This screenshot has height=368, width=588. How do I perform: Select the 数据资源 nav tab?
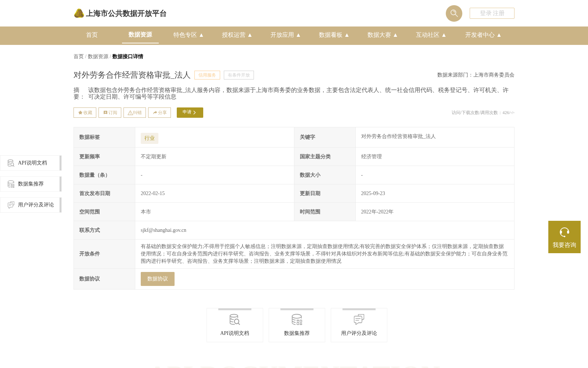click(140, 35)
